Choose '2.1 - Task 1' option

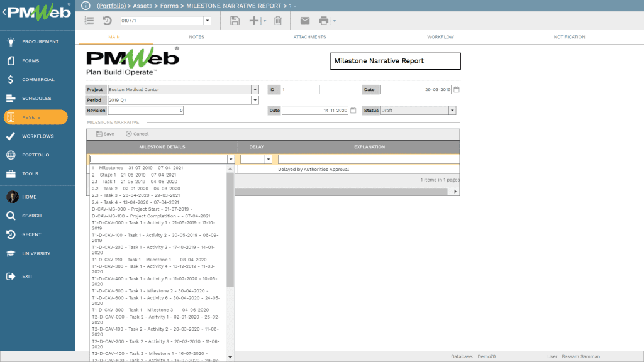pos(135,182)
